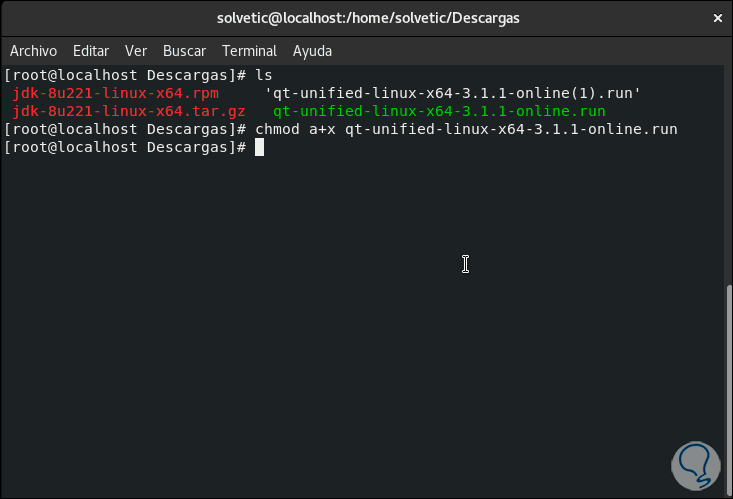Click the chmod a+x command text
733x499 pixels.
466,129
